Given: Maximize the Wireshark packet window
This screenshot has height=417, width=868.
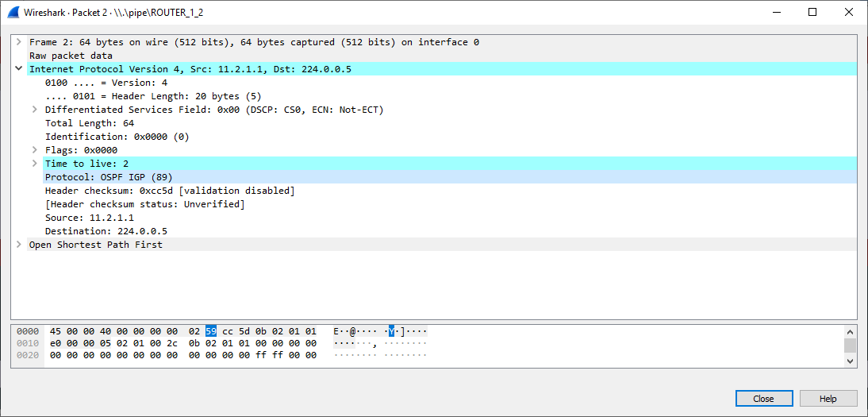Looking at the screenshot, I should 812,12.
